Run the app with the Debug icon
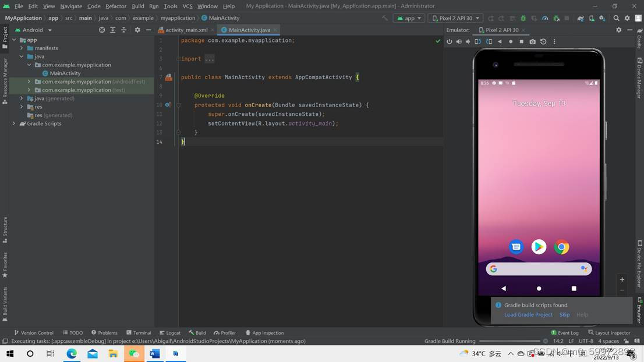Viewport: 644px width, 362px height. tap(523, 18)
